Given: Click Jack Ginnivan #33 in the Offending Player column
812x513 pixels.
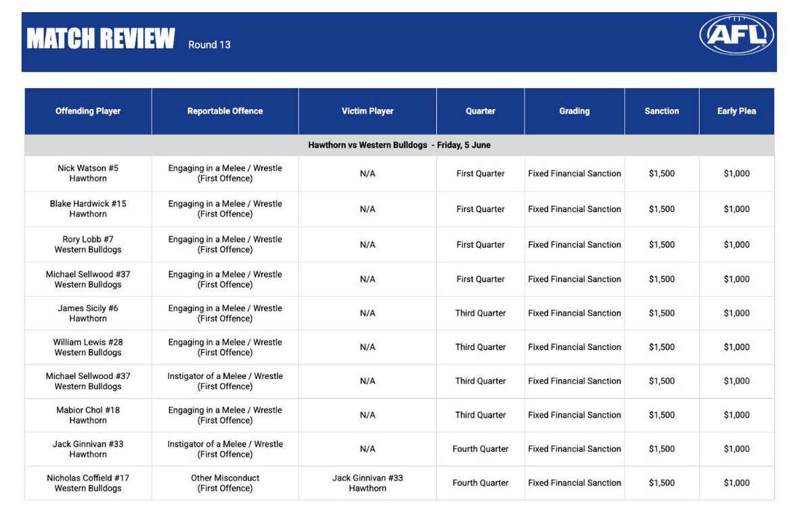Looking at the screenshot, I should pyautogui.click(x=88, y=449).
